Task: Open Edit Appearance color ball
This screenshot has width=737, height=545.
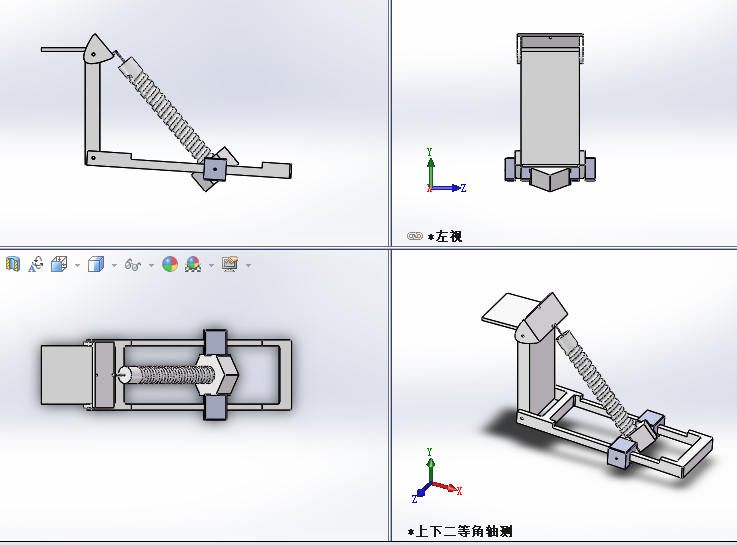Action: tap(170, 264)
